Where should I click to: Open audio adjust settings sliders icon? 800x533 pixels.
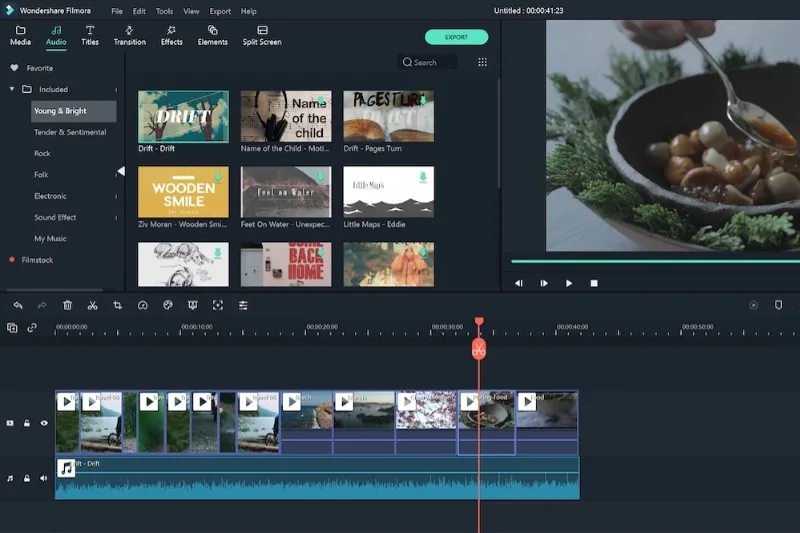(x=243, y=305)
